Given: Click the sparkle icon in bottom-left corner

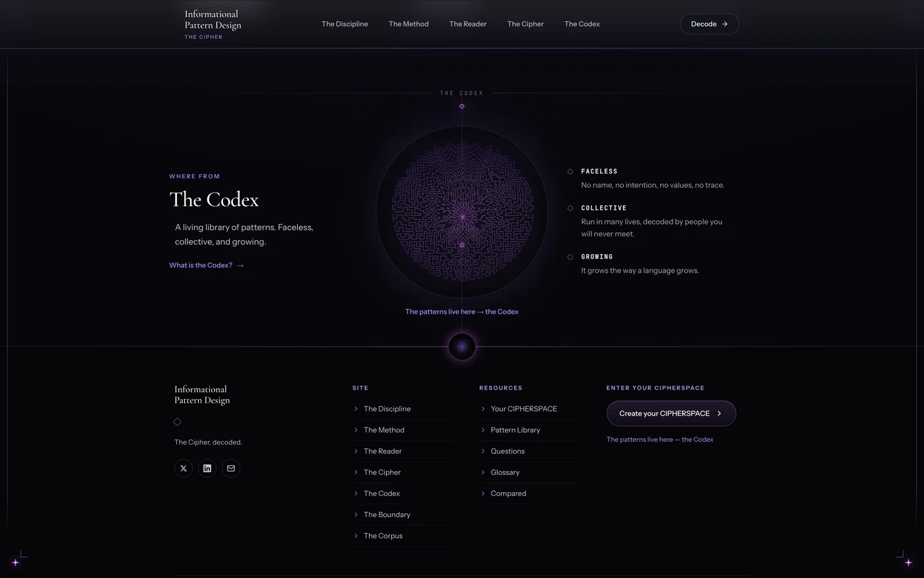Looking at the screenshot, I should [16, 562].
